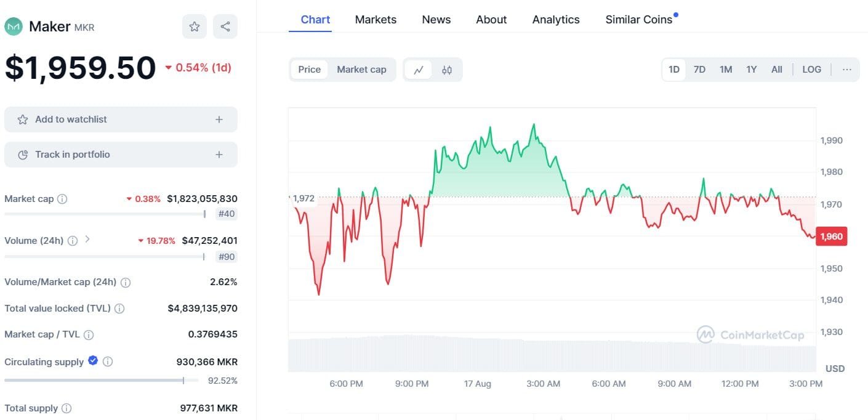Open the share options for Maker
This screenshot has height=420, width=868.
click(225, 26)
